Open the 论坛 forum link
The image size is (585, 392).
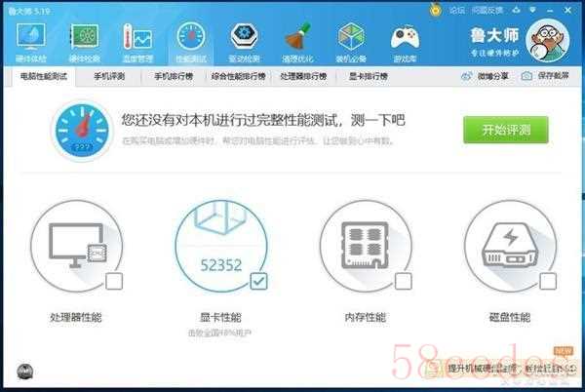point(456,10)
